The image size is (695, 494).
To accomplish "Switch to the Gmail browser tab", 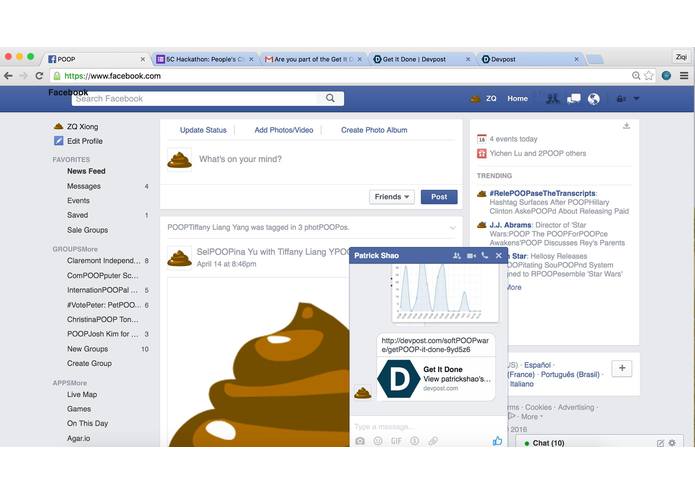I will [x=313, y=59].
